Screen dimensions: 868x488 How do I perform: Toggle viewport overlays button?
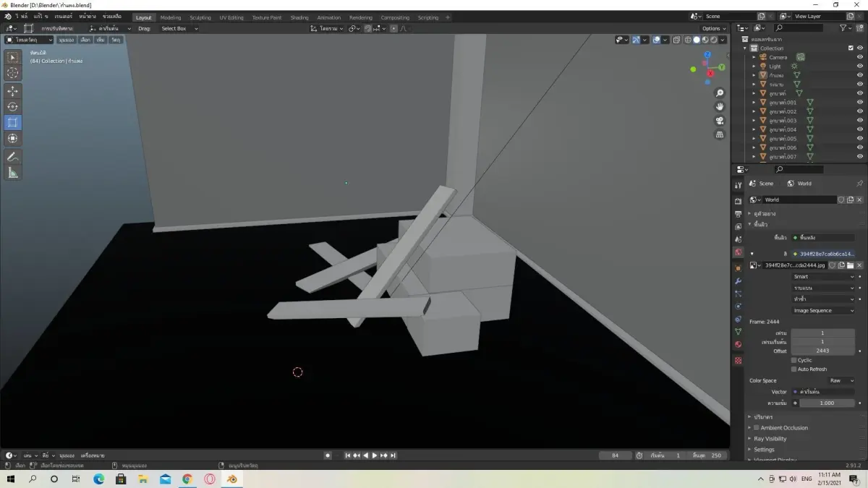coord(656,40)
